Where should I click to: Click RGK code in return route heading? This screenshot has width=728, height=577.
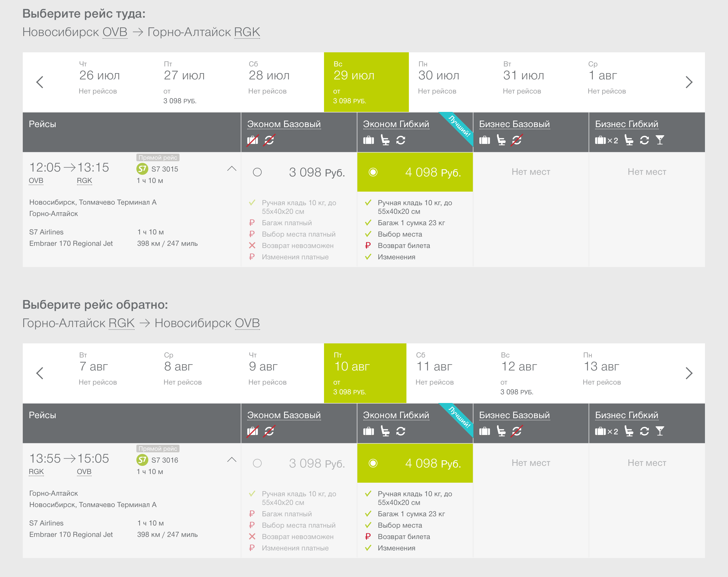(x=121, y=323)
